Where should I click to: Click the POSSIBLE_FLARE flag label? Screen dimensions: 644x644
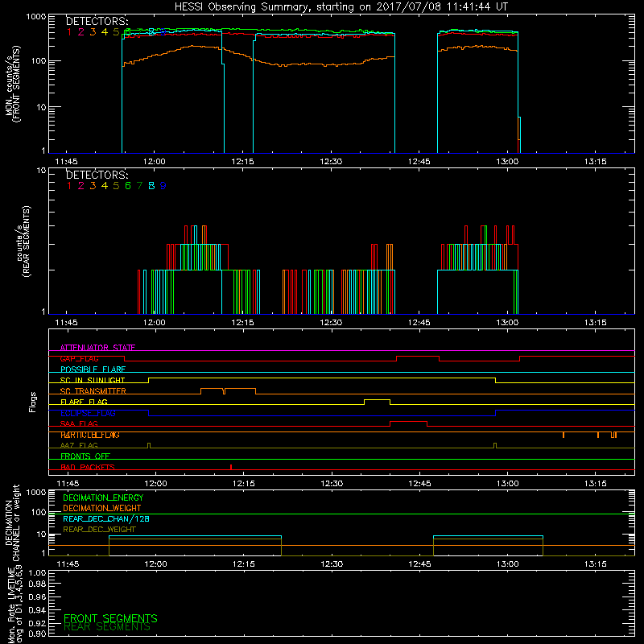point(93,369)
